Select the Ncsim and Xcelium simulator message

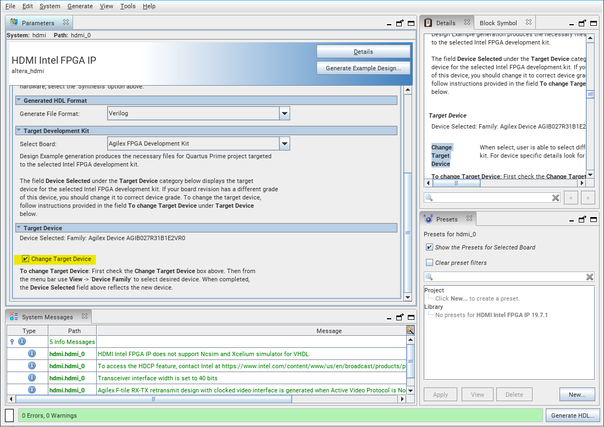203,354
